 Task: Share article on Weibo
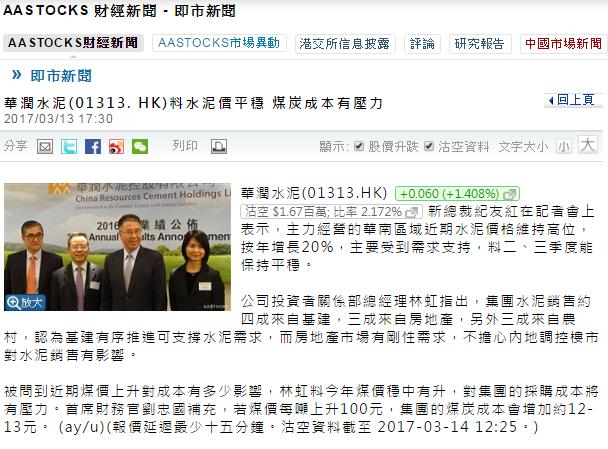(116, 147)
